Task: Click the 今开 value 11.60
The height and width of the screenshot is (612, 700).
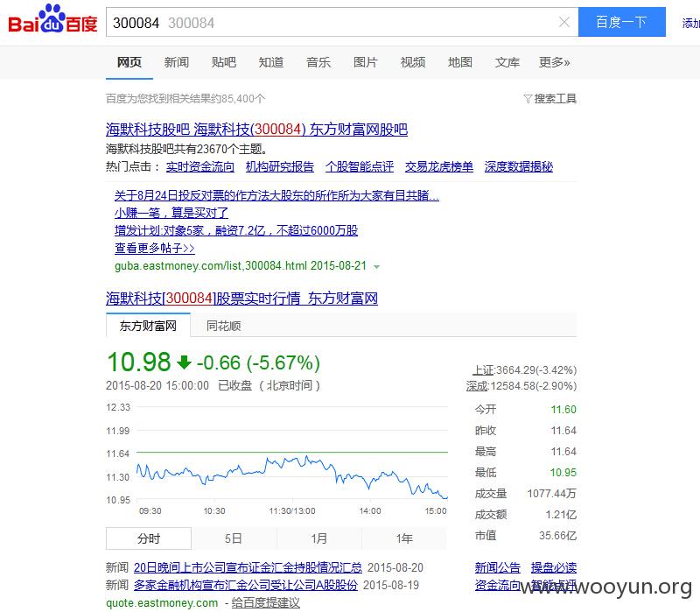Action: click(x=563, y=409)
